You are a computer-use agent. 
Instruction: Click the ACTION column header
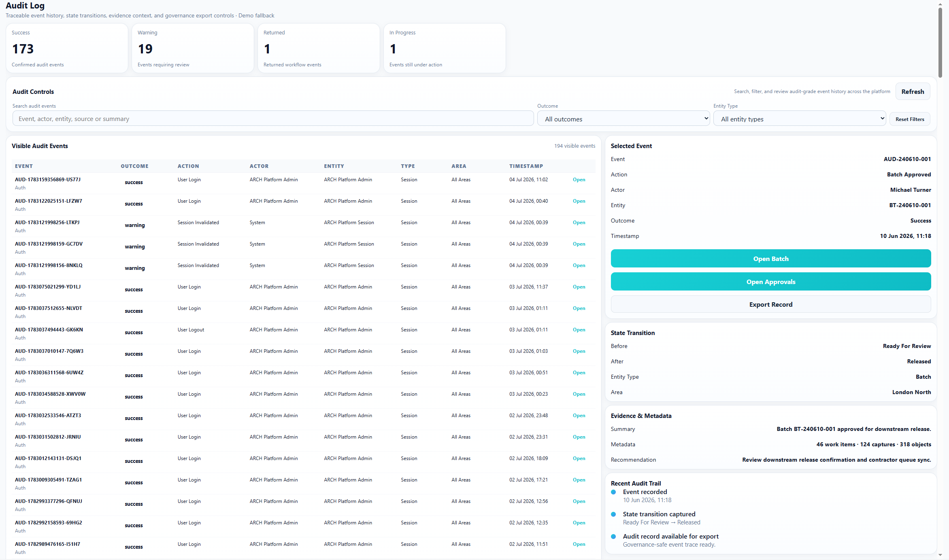tap(188, 166)
